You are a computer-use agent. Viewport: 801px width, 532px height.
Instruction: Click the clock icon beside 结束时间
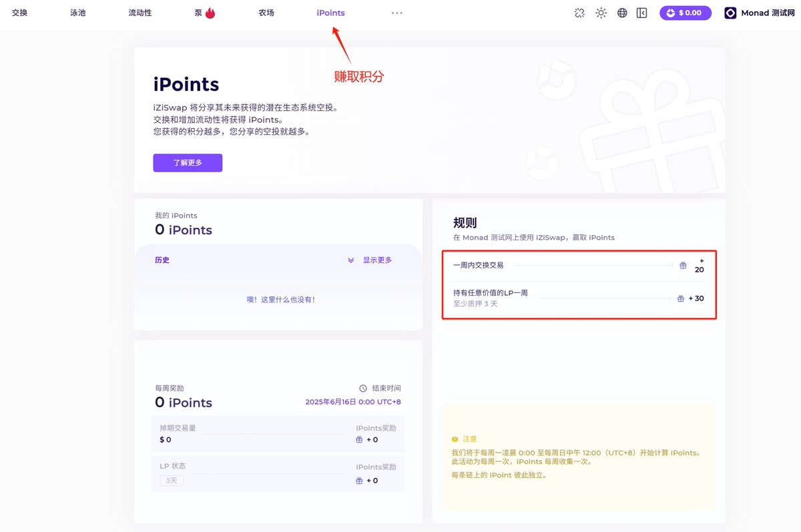363,388
